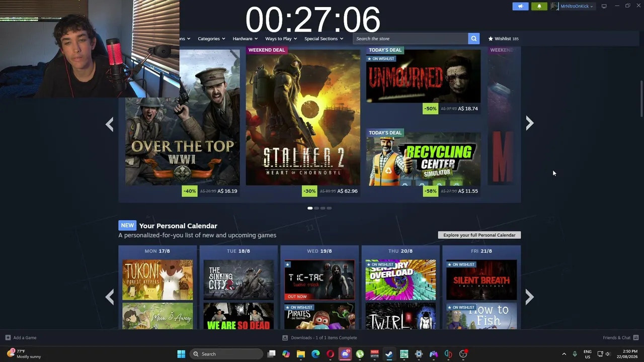Open Microsoft Edge from the taskbar
The image size is (644, 362).
click(315, 354)
